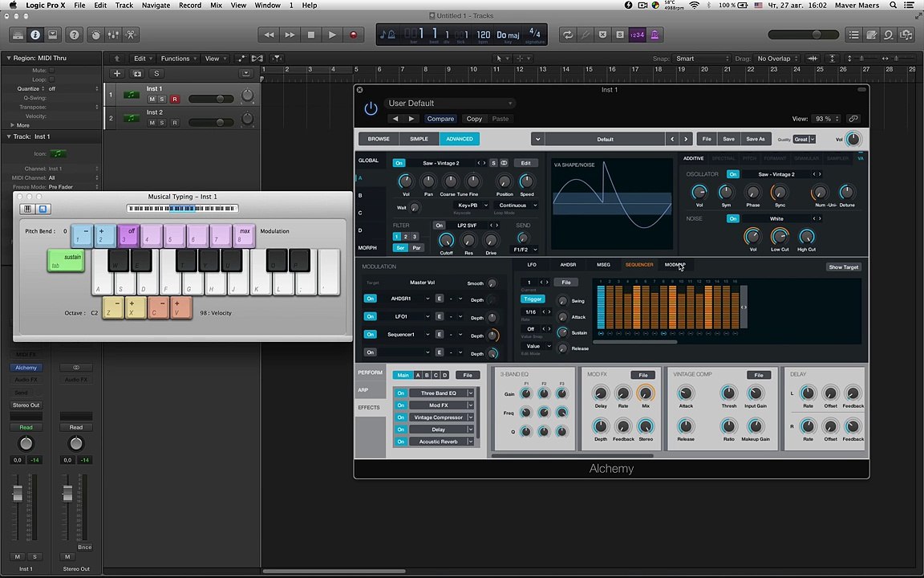Click the source Edit button
Image resolution: width=924 pixels, height=578 pixels.
(x=525, y=163)
